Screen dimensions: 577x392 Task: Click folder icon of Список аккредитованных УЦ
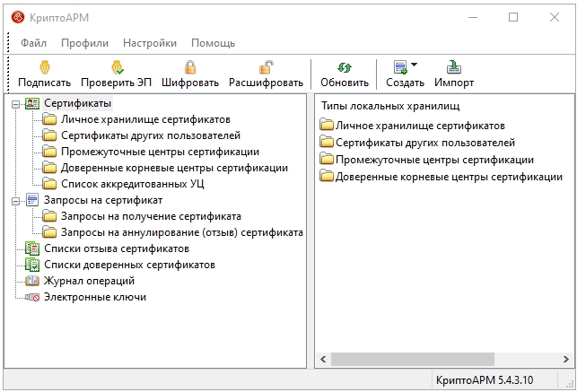[x=49, y=184]
